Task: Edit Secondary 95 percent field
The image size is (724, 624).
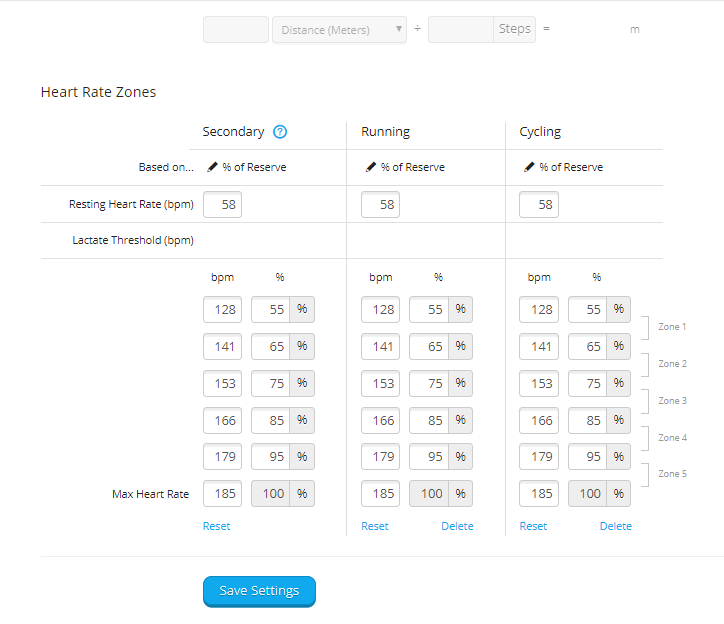Action: 271,457
